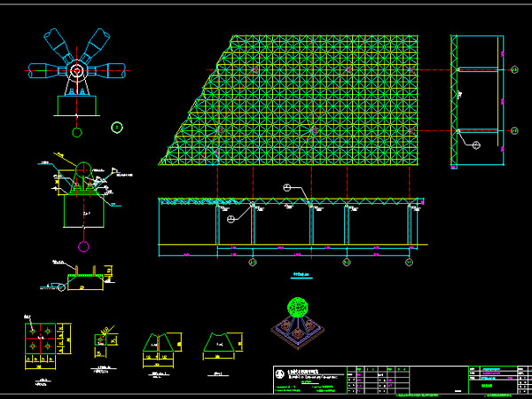
Task: Click the small green circle tag beside joint
Action: [x=116, y=128]
